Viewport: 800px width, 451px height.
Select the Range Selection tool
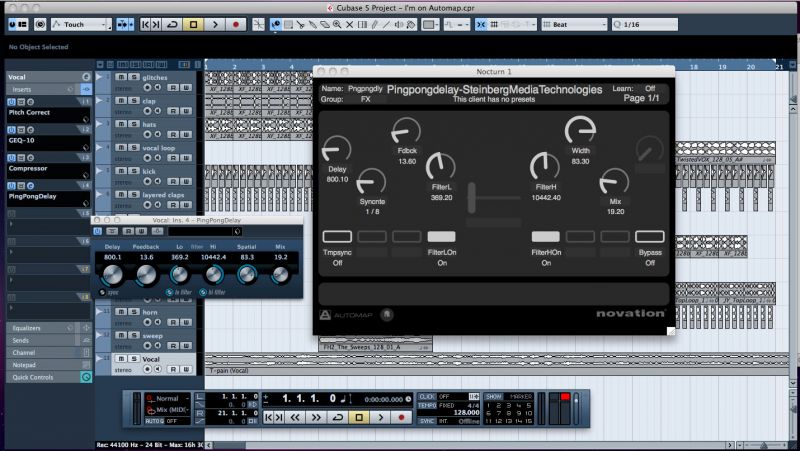click(288, 24)
